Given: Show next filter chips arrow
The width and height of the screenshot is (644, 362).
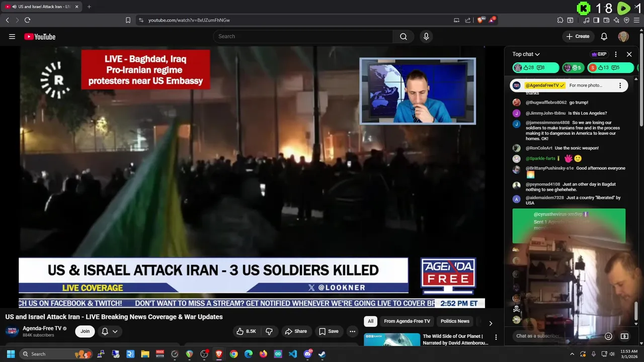Looking at the screenshot, I should click(491, 323).
